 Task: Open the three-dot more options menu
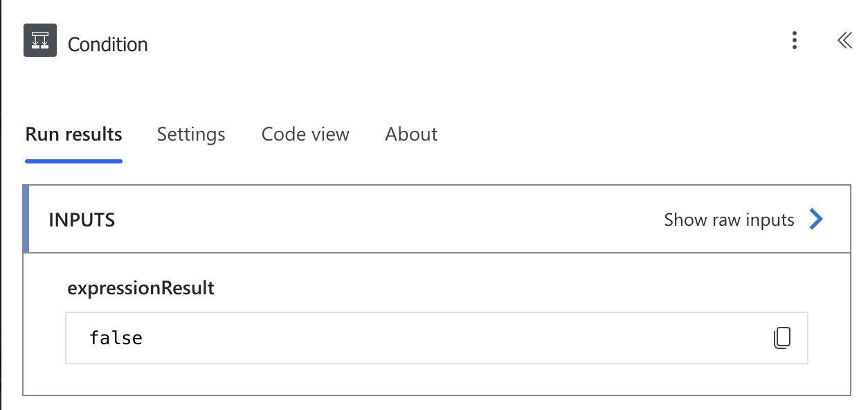click(795, 41)
